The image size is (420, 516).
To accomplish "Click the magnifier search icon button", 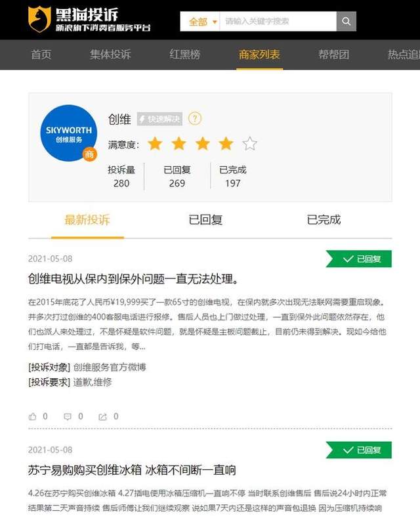I will point(346,22).
